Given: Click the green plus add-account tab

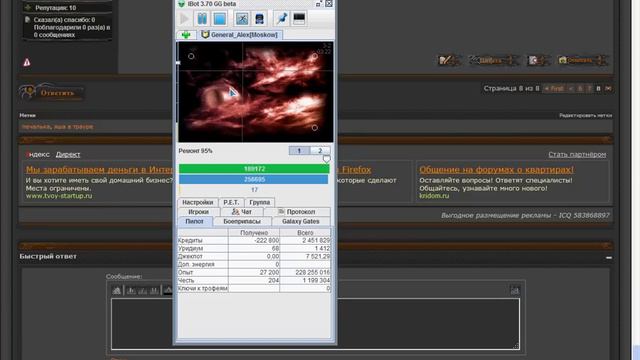Looking at the screenshot, I should pyautogui.click(x=186, y=35).
